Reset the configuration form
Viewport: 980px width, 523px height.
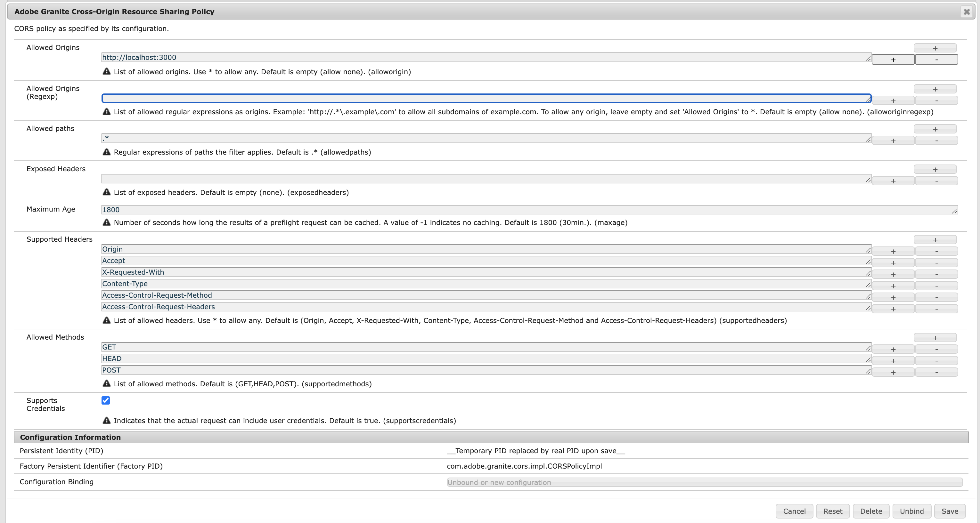point(833,511)
